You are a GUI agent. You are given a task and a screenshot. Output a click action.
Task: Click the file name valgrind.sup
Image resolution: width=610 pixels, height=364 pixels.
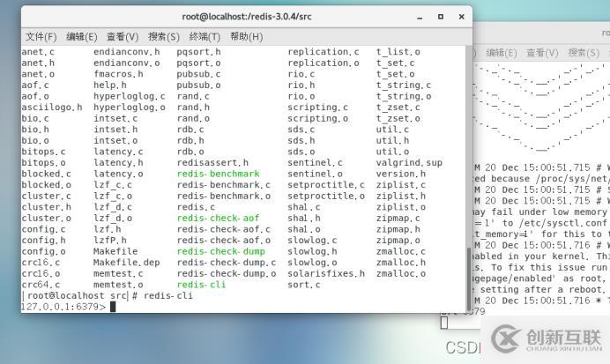point(409,162)
